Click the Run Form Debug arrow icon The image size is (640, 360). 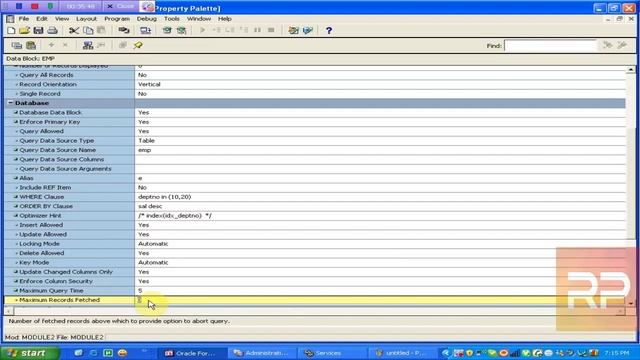click(202, 31)
